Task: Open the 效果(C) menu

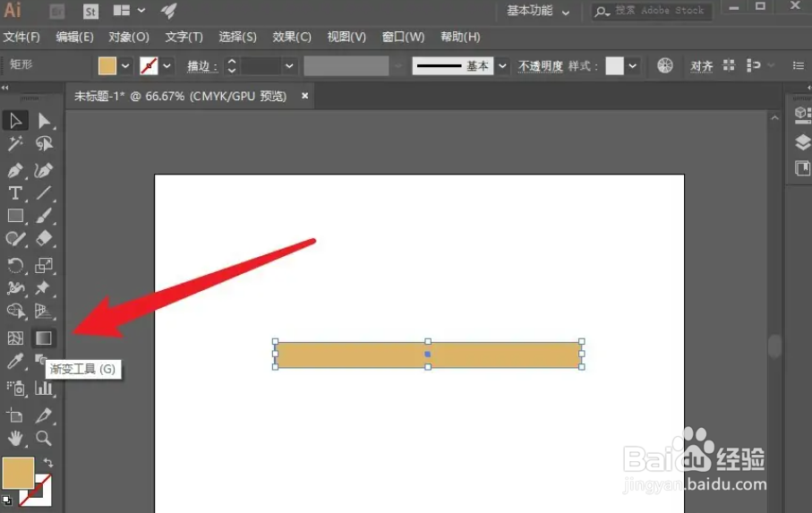Action: coord(292,38)
